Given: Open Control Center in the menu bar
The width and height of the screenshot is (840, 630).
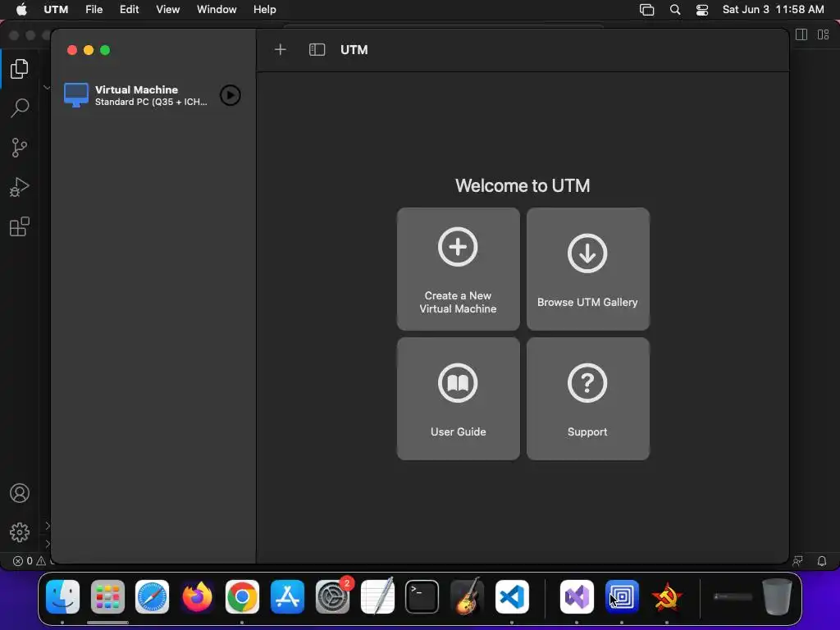Looking at the screenshot, I should click(702, 10).
